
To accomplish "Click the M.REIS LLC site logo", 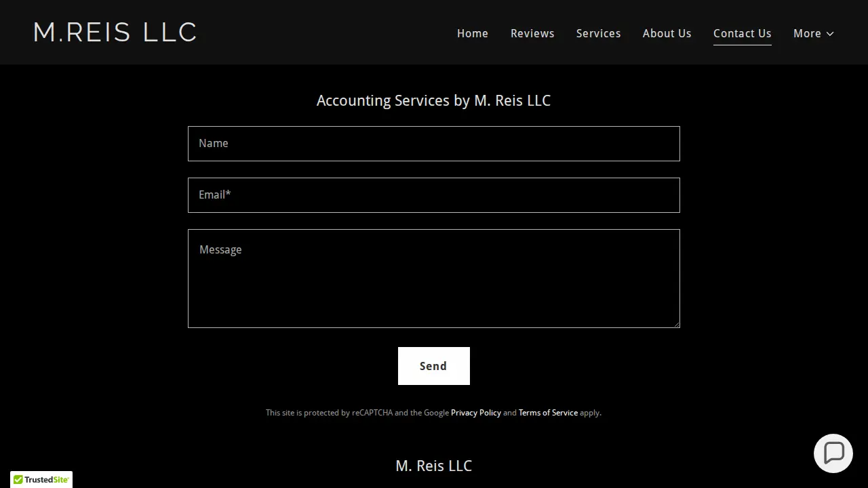I will pos(115,33).
